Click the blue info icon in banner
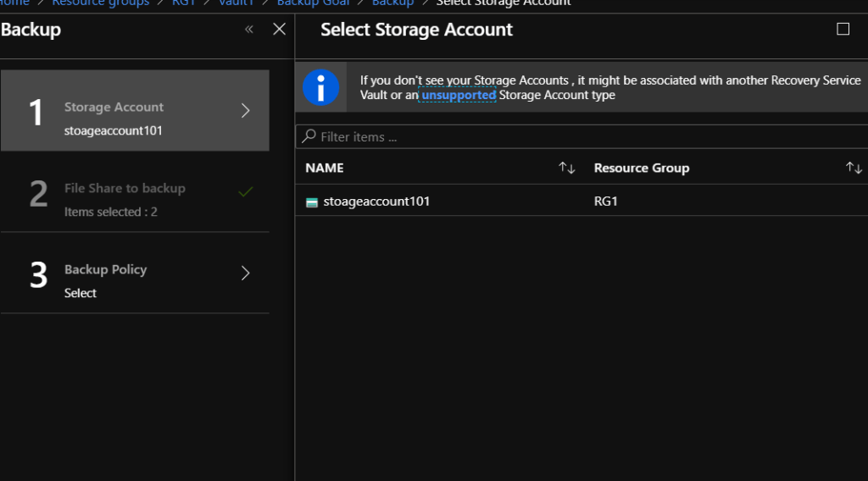868x481 pixels. (x=321, y=87)
